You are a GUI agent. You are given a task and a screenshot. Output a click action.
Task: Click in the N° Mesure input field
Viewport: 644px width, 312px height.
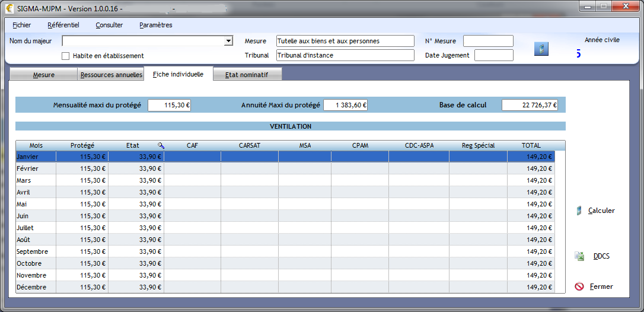tap(487, 41)
